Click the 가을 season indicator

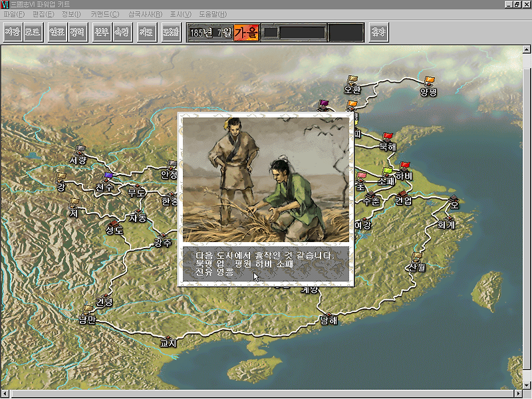pos(247,33)
